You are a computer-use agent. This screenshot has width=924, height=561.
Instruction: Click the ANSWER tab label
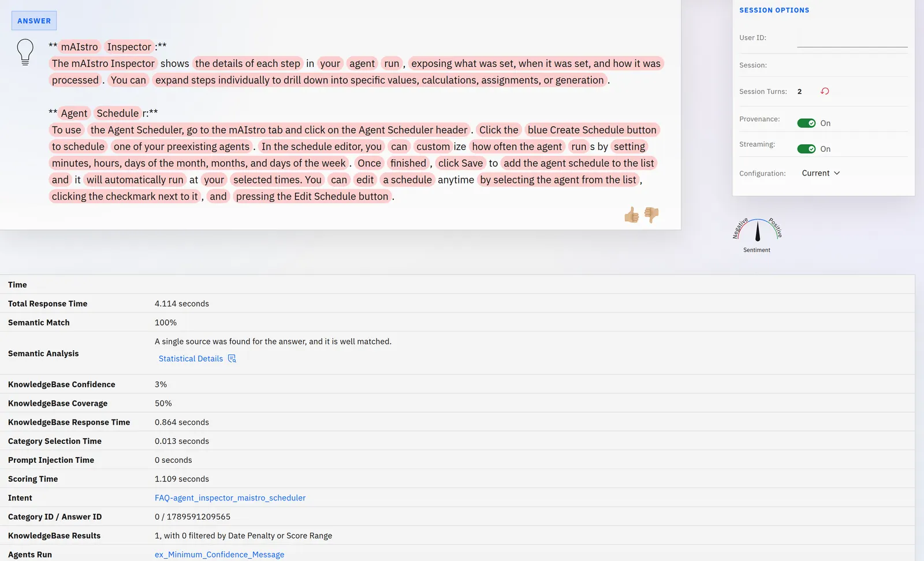click(34, 21)
